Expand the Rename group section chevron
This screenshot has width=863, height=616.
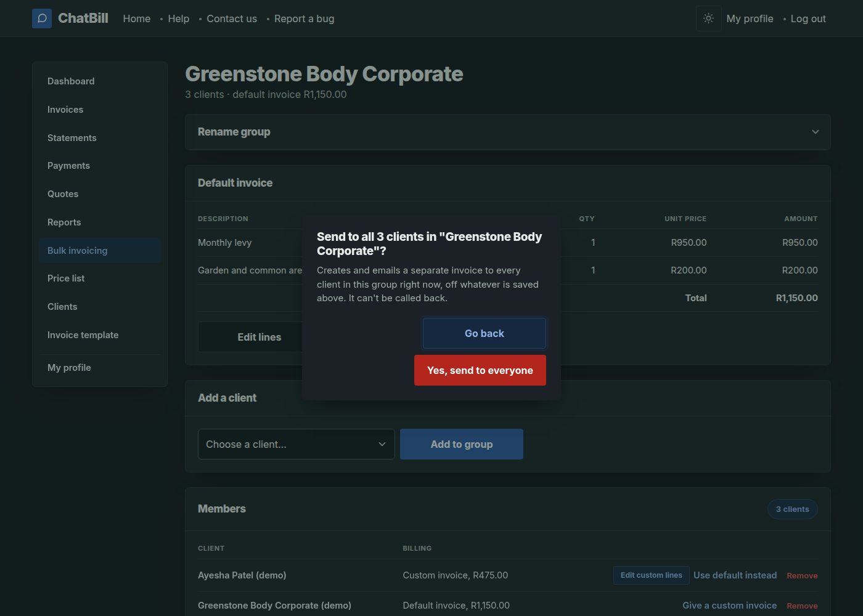click(816, 132)
